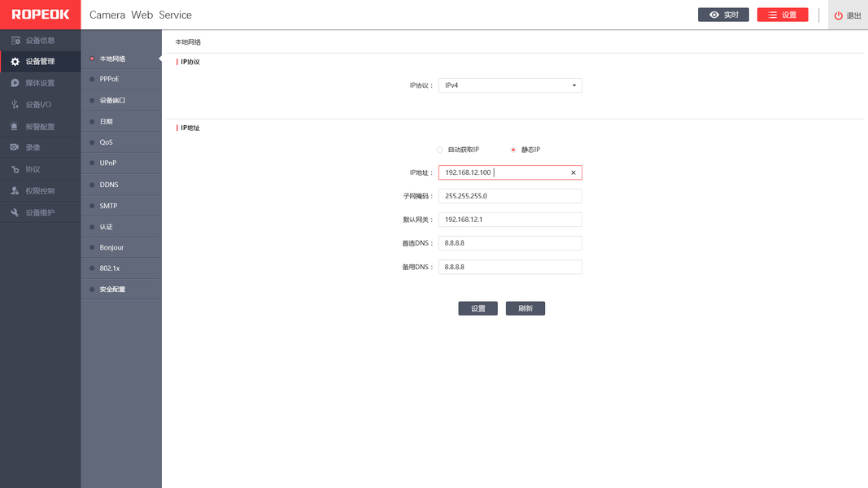Open the DDNS submenu item
This screenshot has height=488, width=868.
point(121,185)
